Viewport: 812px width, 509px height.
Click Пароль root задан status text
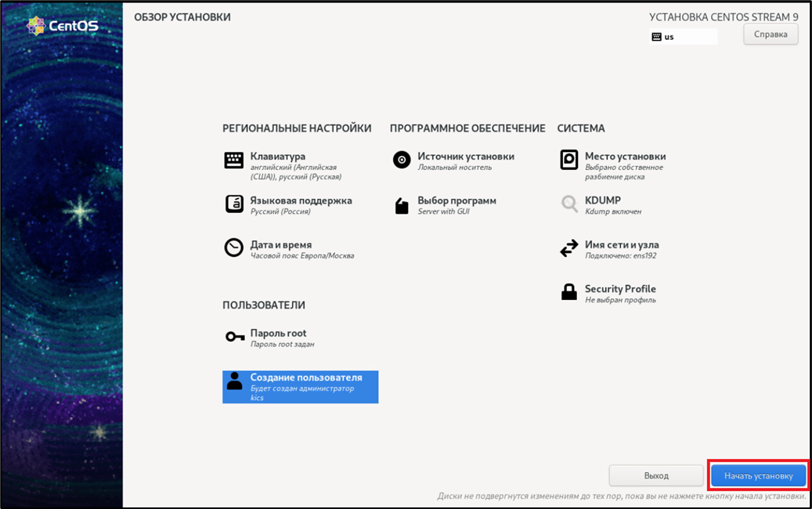pyautogui.click(x=282, y=344)
